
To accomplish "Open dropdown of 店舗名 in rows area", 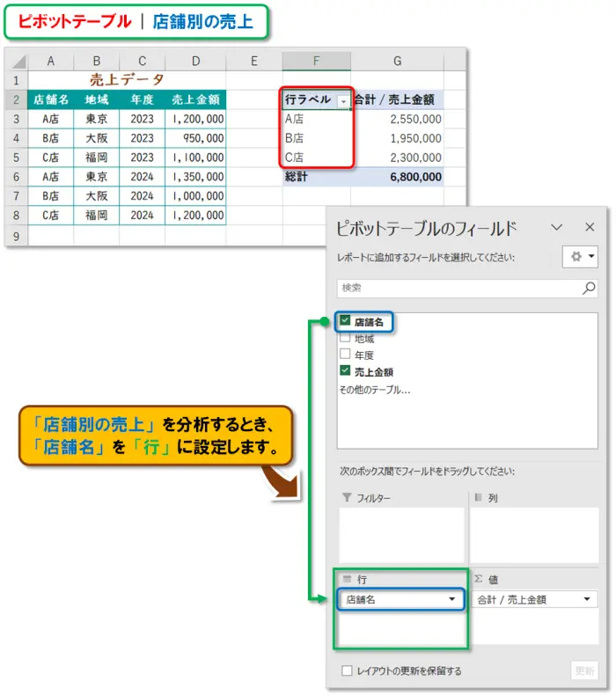I will click(x=451, y=599).
